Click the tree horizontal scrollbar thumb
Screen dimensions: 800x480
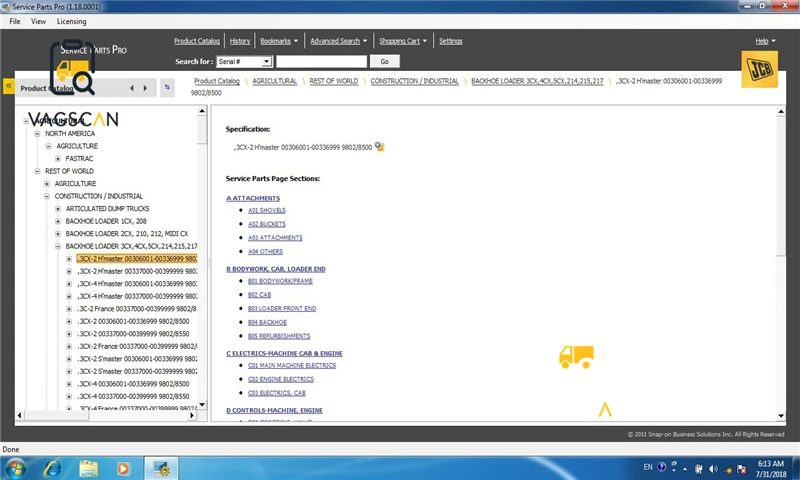[56, 415]
